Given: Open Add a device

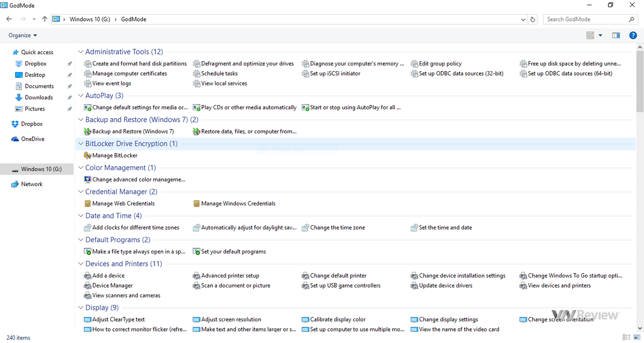Looking at the screenshot, I should coord(105,275).
